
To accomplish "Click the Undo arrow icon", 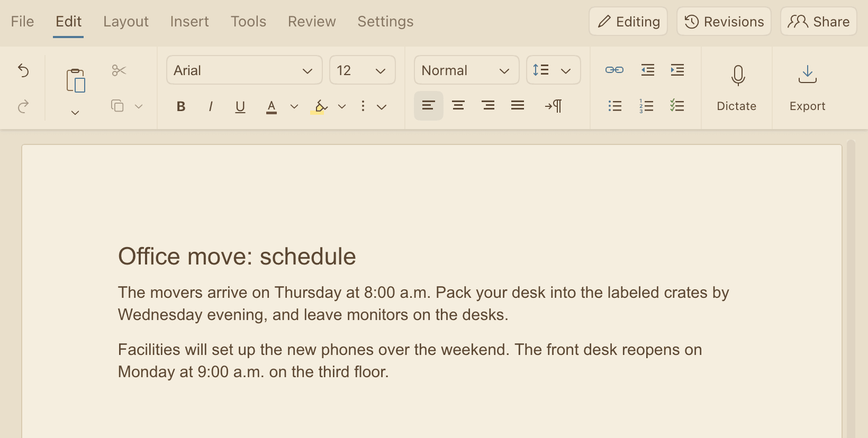I will (23, 70).
